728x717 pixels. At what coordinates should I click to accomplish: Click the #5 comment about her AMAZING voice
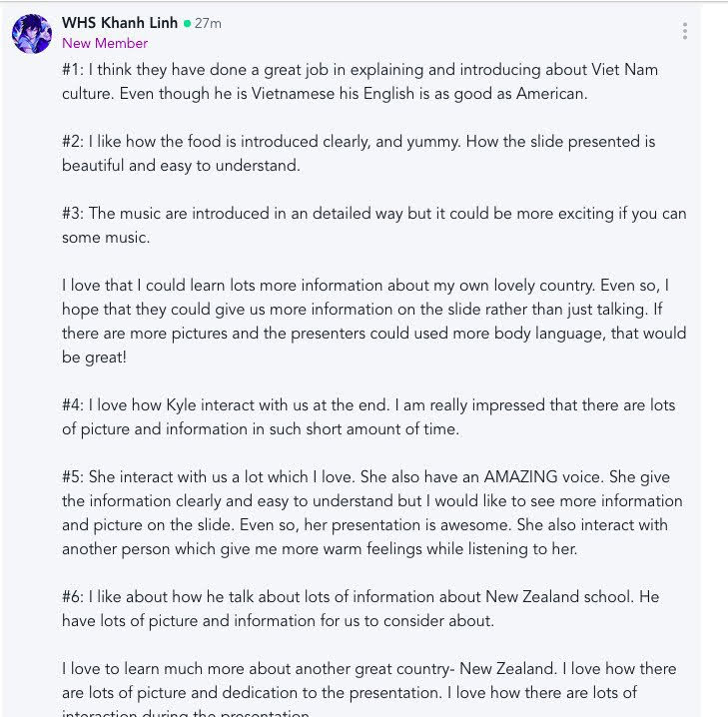pos(372,512)
